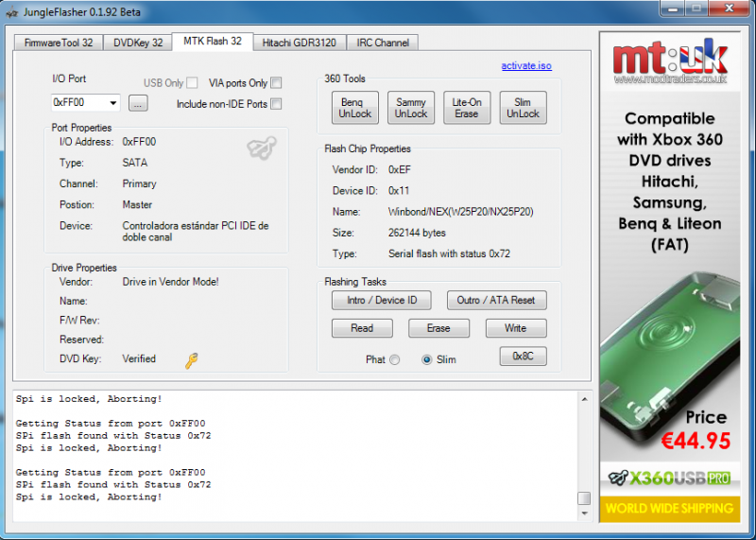756x540 pixels.
Task: Open the activate.iso link
Action: click(526, 65)
